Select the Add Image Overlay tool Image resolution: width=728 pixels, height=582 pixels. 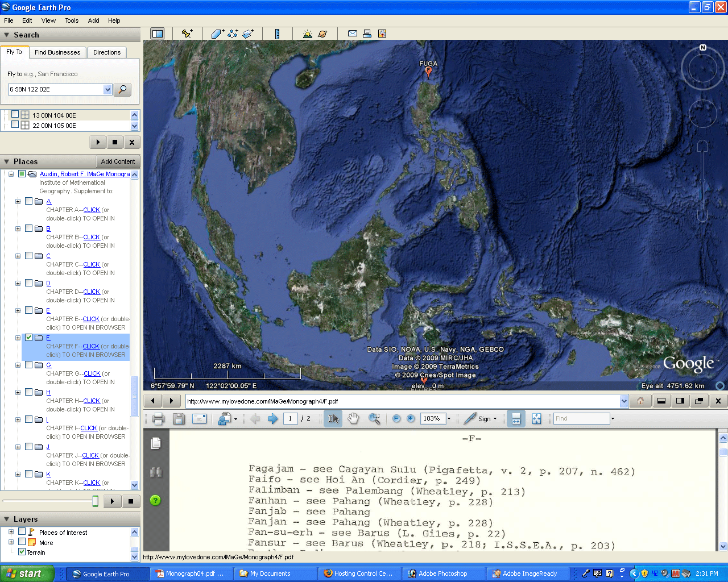click(248, 34)
